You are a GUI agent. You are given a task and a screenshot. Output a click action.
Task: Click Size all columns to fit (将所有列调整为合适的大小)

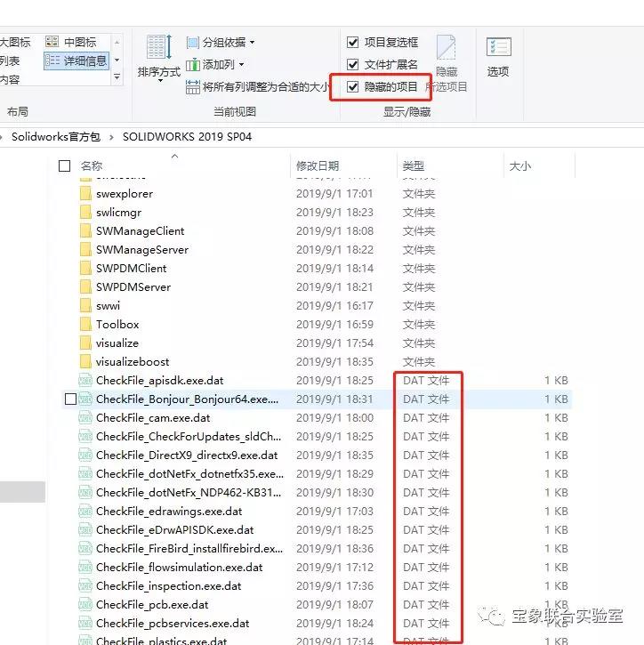click(257, 87)
